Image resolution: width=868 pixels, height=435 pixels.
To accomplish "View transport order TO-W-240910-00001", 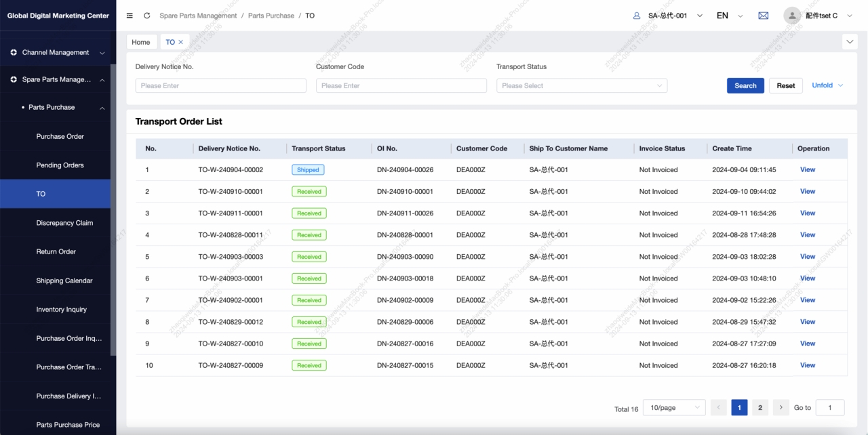I will tap(808, 191).
